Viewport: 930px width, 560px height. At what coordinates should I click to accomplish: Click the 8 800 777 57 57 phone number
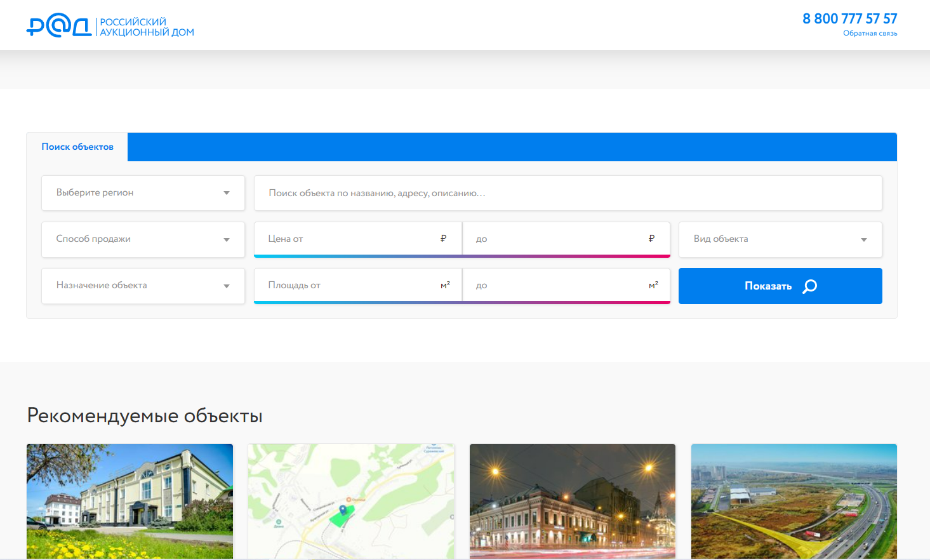click(x=849, y=18)
